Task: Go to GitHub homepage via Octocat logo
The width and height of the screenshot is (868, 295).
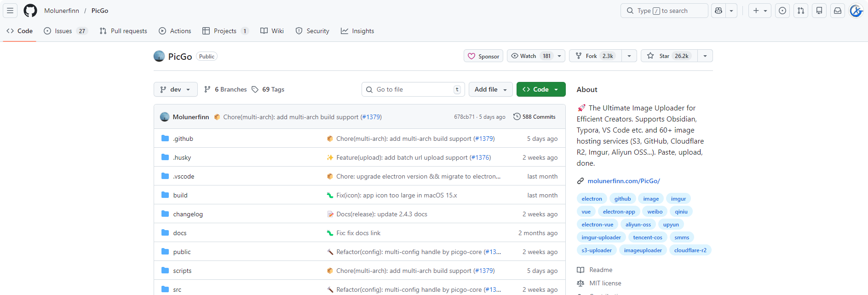Action: tap(30, 11)
